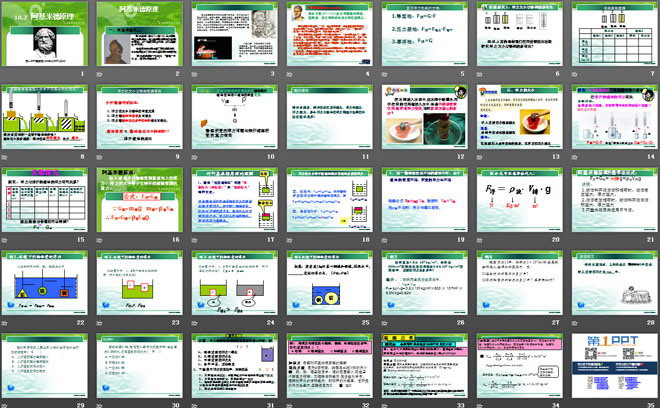Click the animation star icon under slide 15

click(5, 240)
